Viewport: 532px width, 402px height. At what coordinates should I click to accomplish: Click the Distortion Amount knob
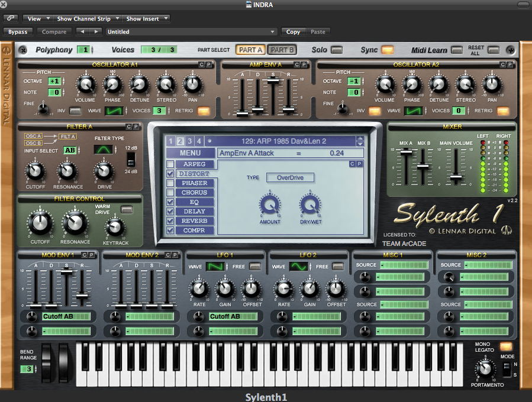[x=270, y=205]
